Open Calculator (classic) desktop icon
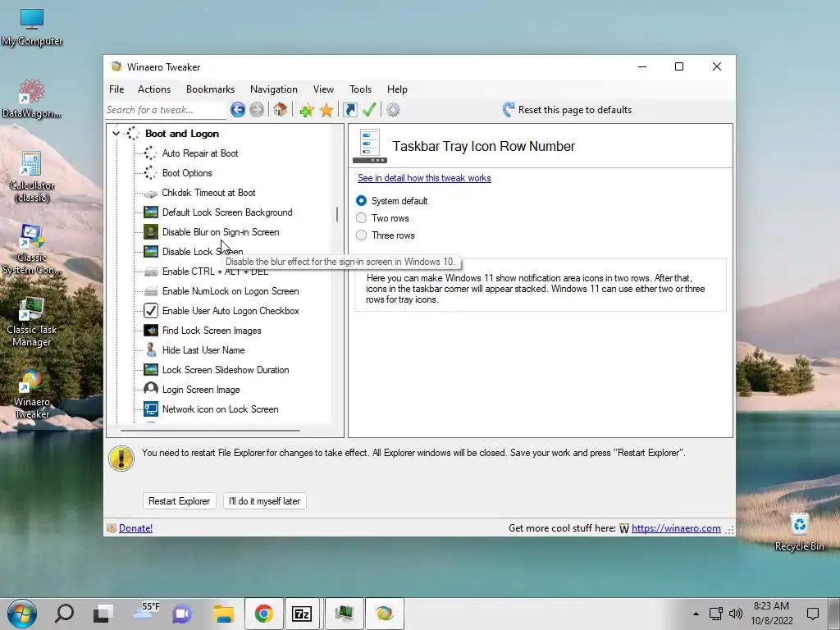This screenshot has height=630, width=840. (32, 177)
